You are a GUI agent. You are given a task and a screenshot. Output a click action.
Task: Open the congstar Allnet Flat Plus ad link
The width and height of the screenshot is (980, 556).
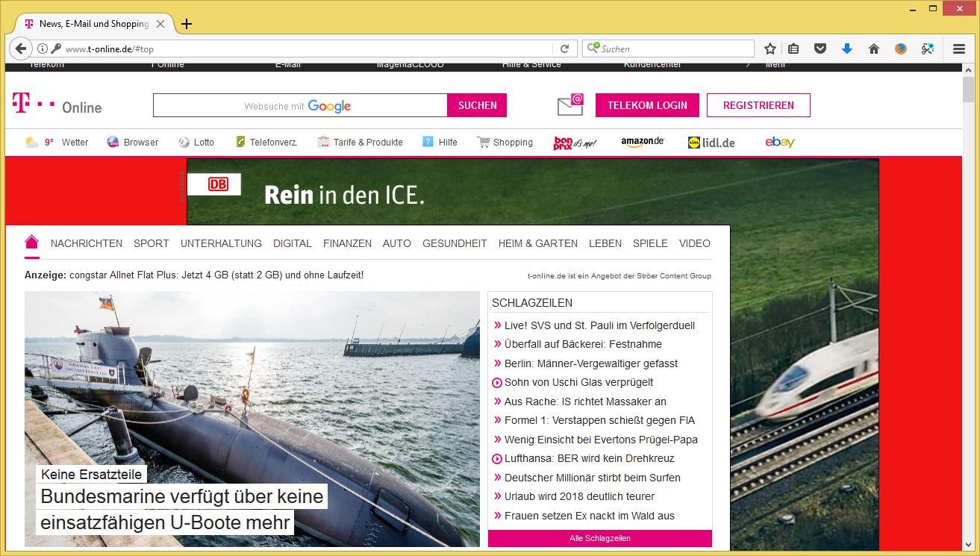pyautogui.click(x=216, y=275)
